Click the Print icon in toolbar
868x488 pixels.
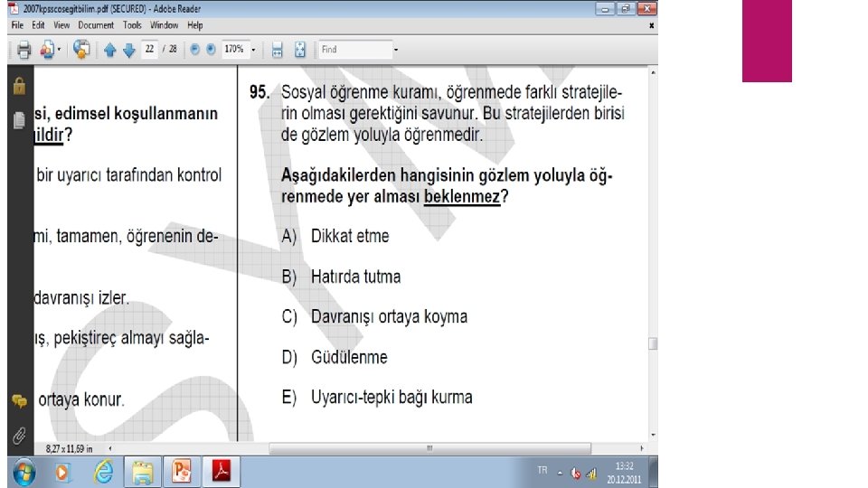[24, 50]
